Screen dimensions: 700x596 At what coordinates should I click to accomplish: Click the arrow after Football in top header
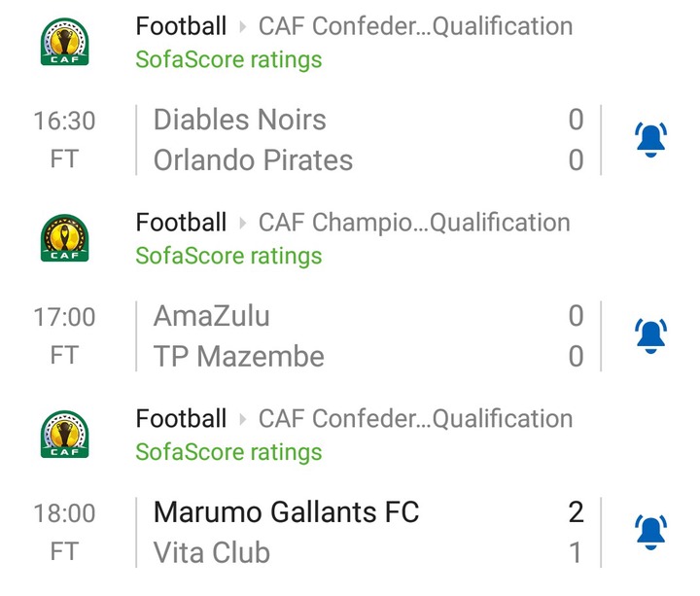(x=243, y=27)
